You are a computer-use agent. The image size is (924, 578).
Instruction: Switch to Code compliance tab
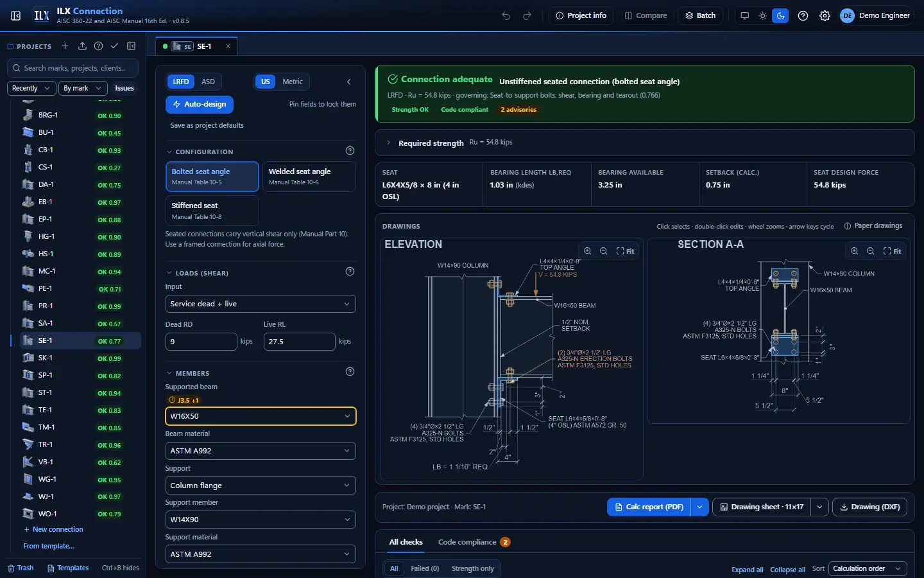(474, 542)
